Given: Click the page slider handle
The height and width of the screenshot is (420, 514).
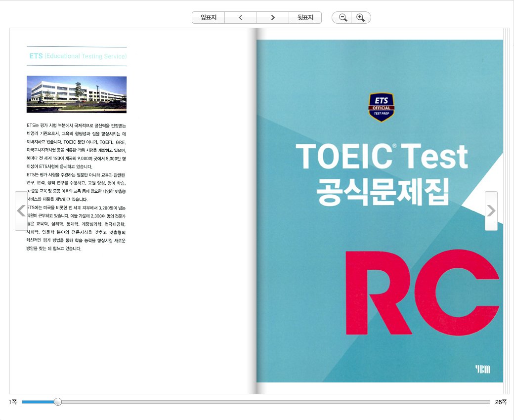Looking at the screenshot, I should click(x=58, y=402).
